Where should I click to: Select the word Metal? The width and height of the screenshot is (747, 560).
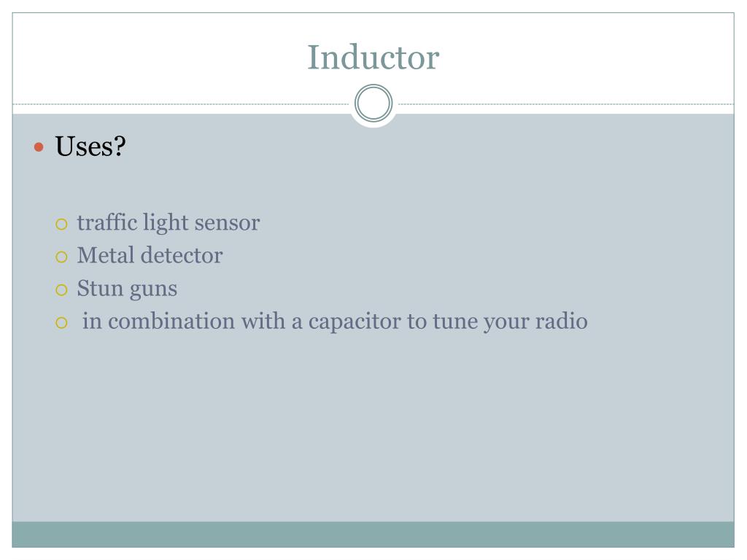(x=106, y=255)
